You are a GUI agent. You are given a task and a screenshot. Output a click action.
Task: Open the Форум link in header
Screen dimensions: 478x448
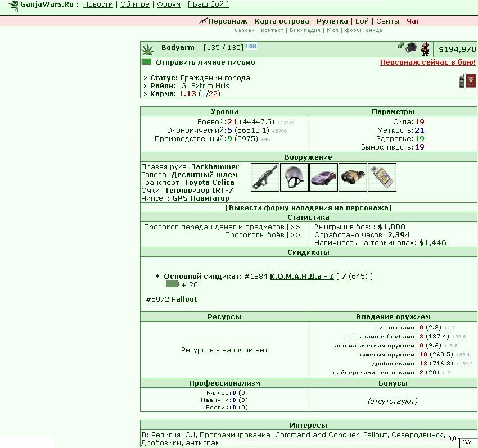pyautogui.click(x=169, y=4)
